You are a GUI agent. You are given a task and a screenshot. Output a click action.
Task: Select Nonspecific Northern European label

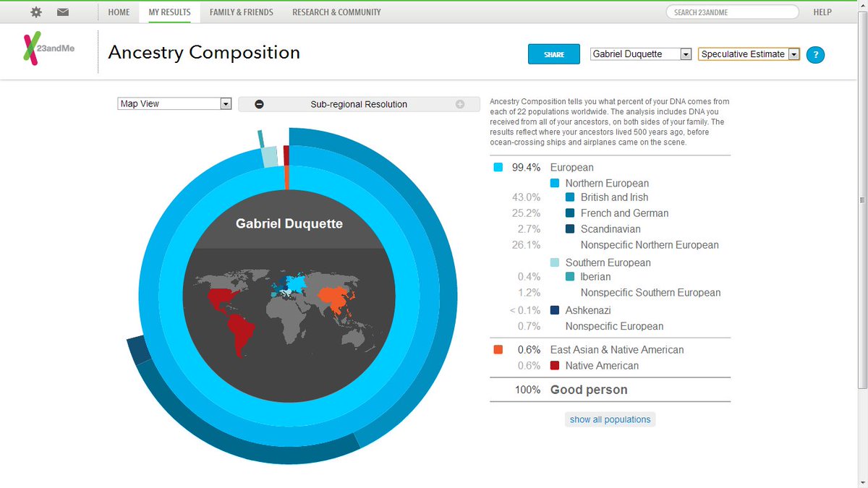[x=650, y=245]
